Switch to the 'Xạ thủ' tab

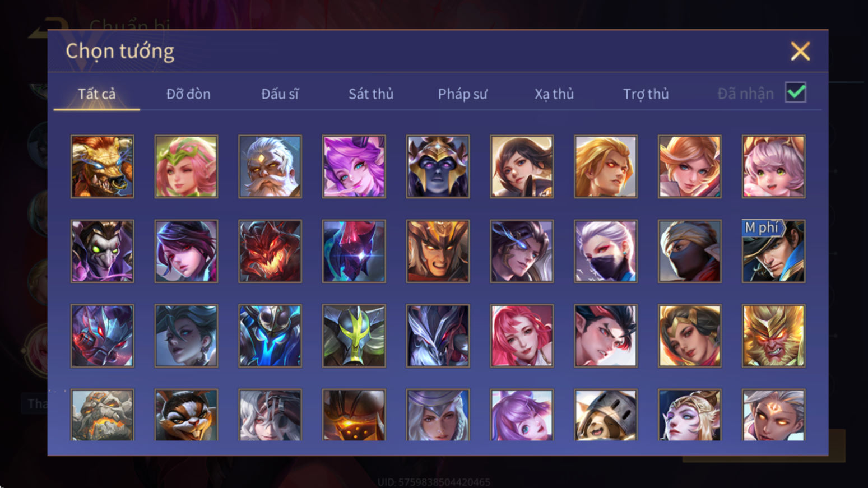pos(554,94)
